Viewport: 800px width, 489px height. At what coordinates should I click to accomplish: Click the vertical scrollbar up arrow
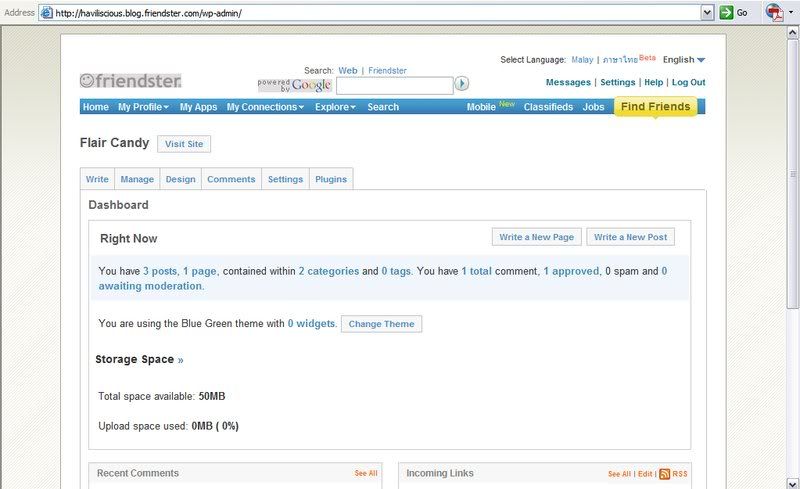click(792, 32)
